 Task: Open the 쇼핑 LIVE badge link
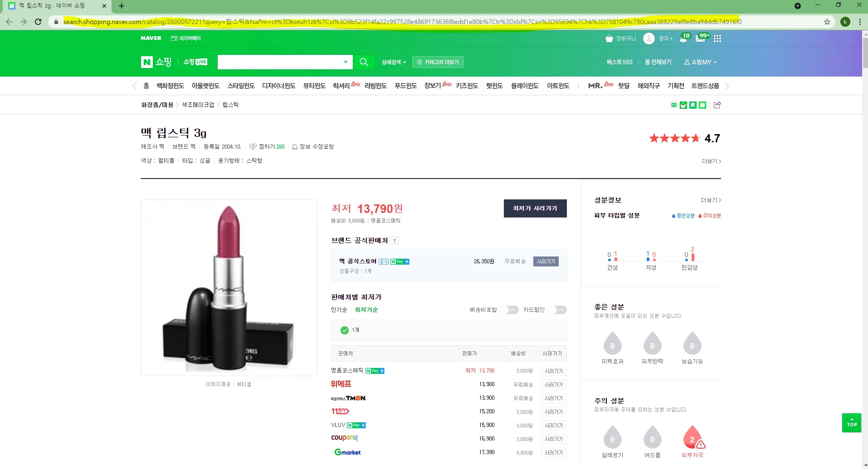[x=195, y=62]
